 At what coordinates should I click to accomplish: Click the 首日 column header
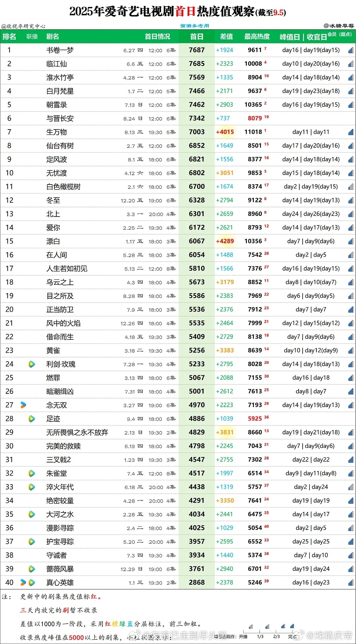tap(197, 37)
